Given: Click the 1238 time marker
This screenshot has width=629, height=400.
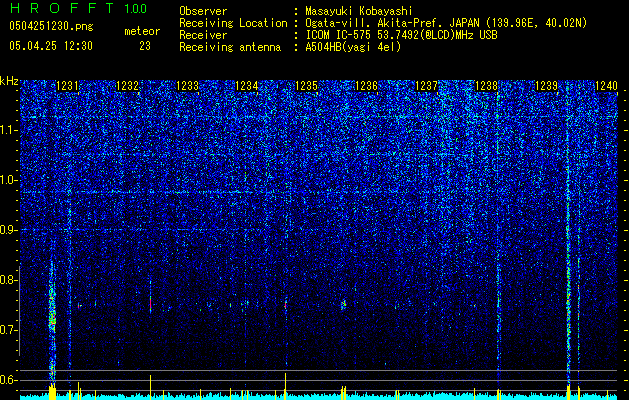Looking at the screenshot, I should 486,86.
